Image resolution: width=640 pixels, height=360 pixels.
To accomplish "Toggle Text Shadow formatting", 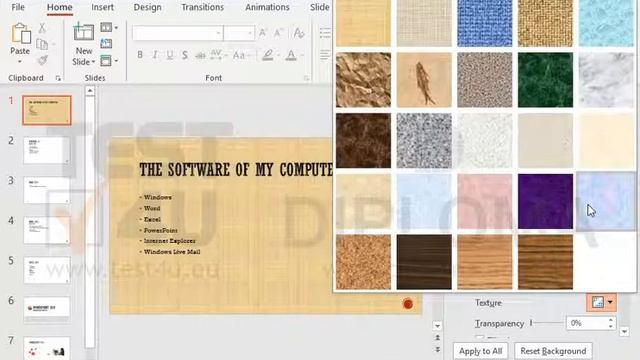I will [x=185, y=55].
